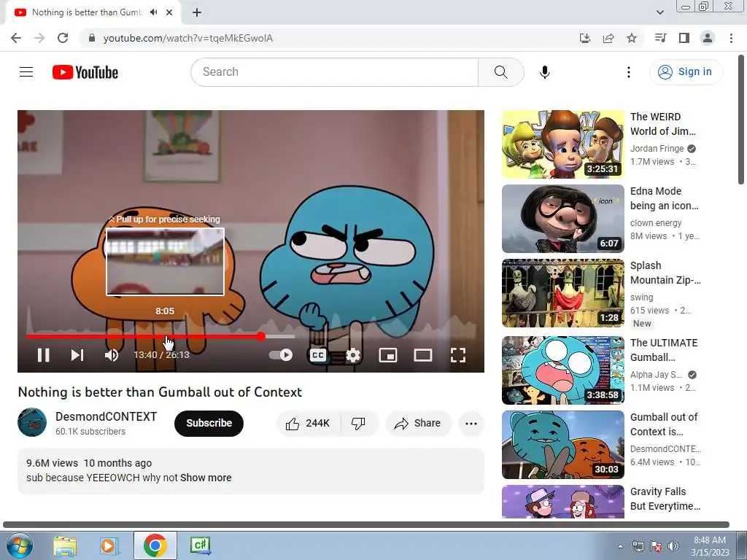Open the YouTube guide hamburger menu
Image resolution: width=747 pixels, height=560 pixels.
pos(26,72)
